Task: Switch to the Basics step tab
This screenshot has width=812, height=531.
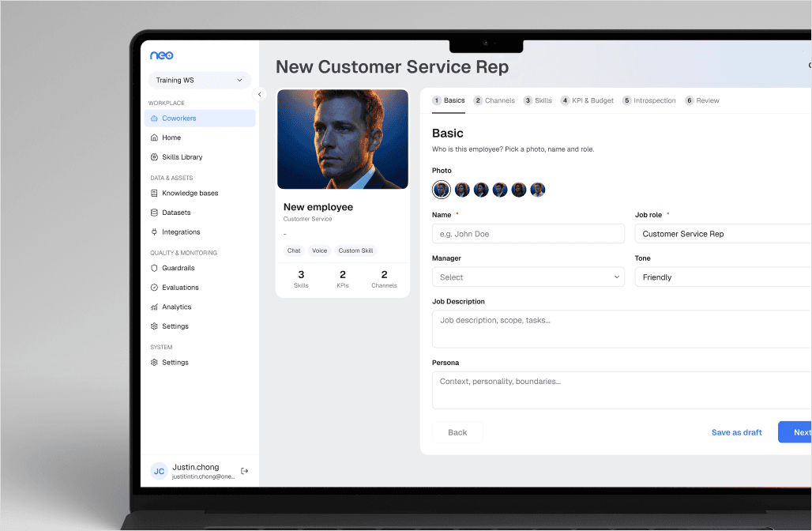Action: tap(449, 100)
